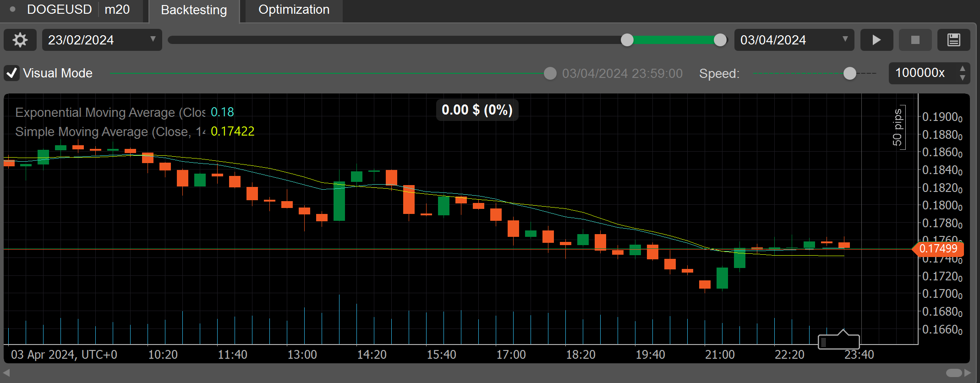Start the backtest with play button
Screen dimensions: 980x383
tap(876, 40)
